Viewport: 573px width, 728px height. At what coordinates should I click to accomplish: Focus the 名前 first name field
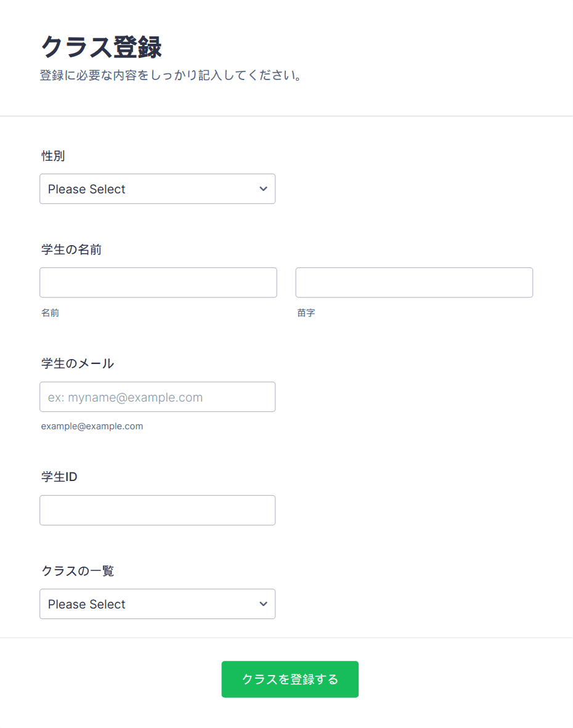(x=158, y=282)
